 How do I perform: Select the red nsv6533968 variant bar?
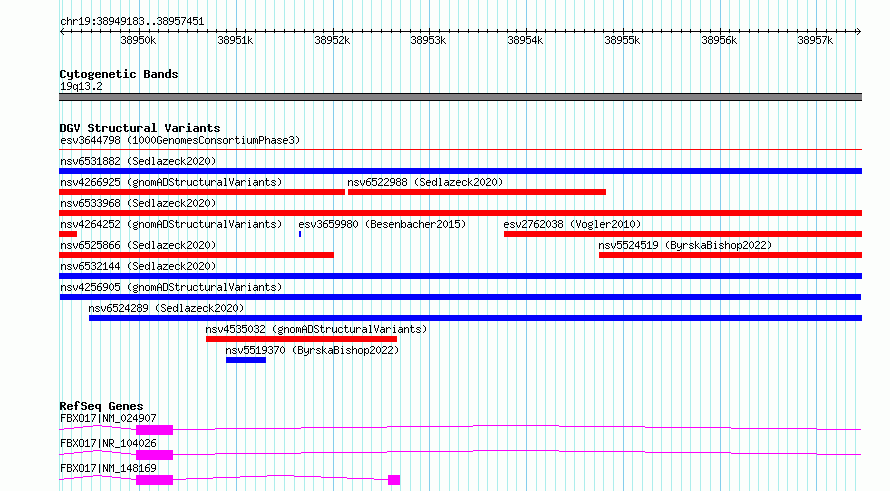click(460, 213)
